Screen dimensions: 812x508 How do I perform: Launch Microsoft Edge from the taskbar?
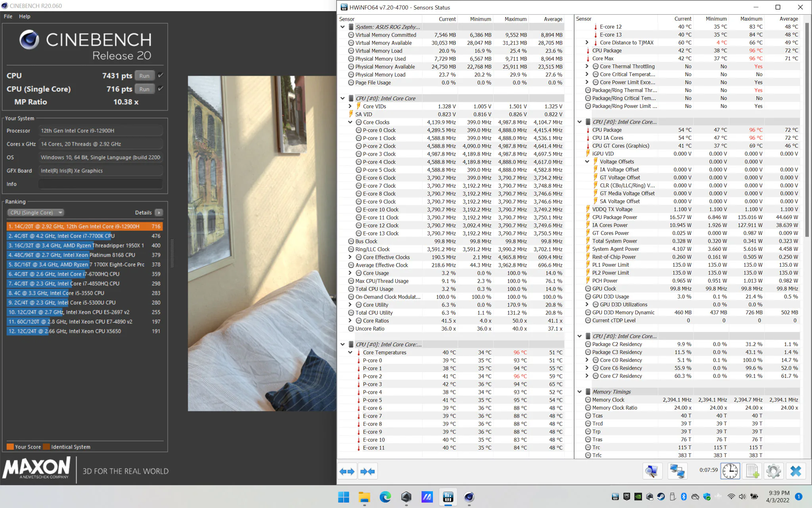pyautogui.click(x=385, y=496)
